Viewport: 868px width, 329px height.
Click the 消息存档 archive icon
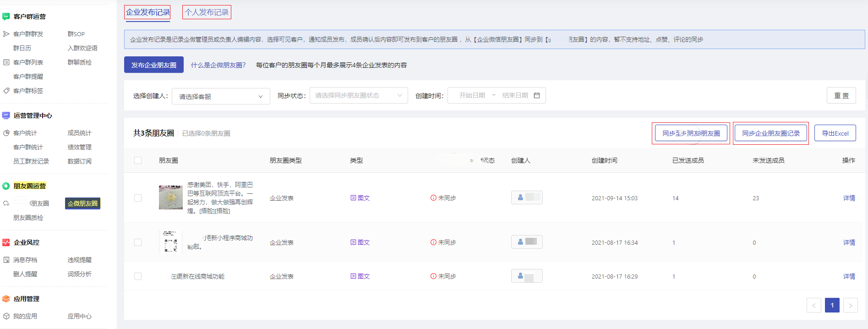pos(6,260)
